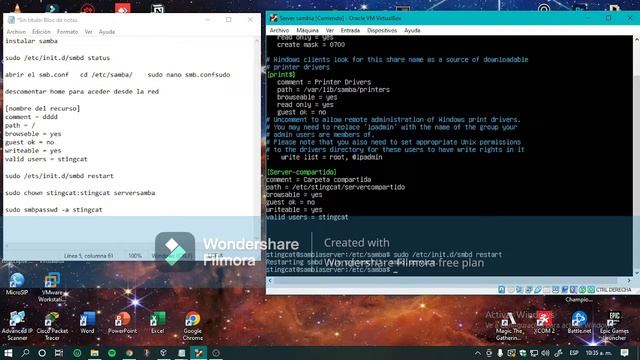Switch to VirtualBox cube taskbar icon
This screenshot has height=360, width=640.
coord(163,353)
